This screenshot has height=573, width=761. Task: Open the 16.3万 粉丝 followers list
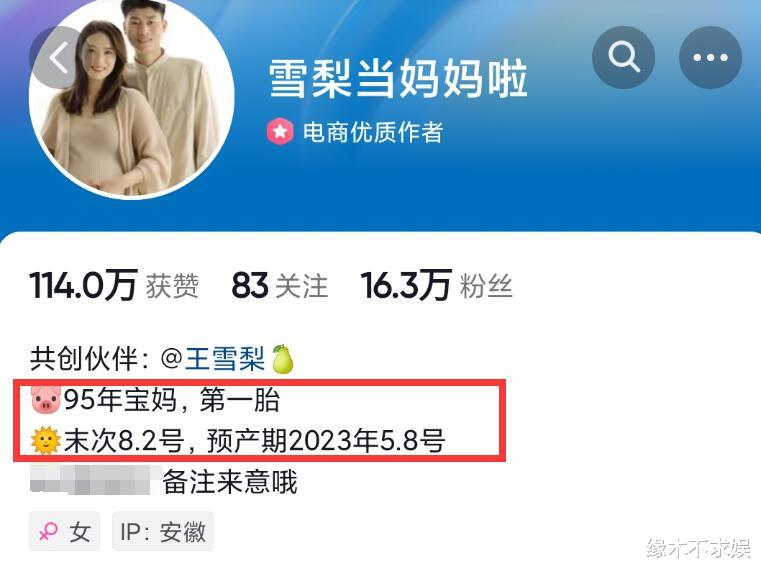[436, 285]
